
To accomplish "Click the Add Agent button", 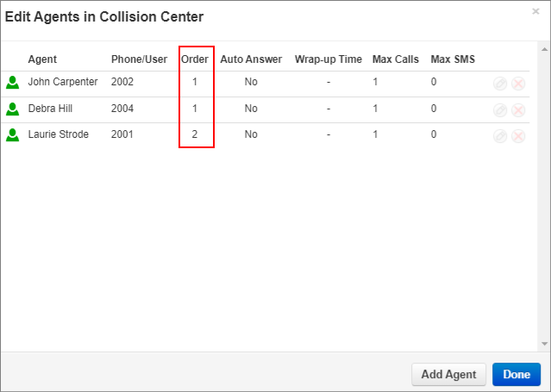I will click(448, 375).
